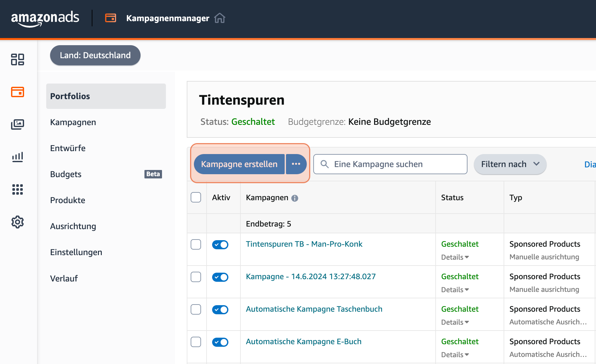
Task: Select the checkbox for Automatische Kampagne Taschenbuch
Action: pos(196,309)
